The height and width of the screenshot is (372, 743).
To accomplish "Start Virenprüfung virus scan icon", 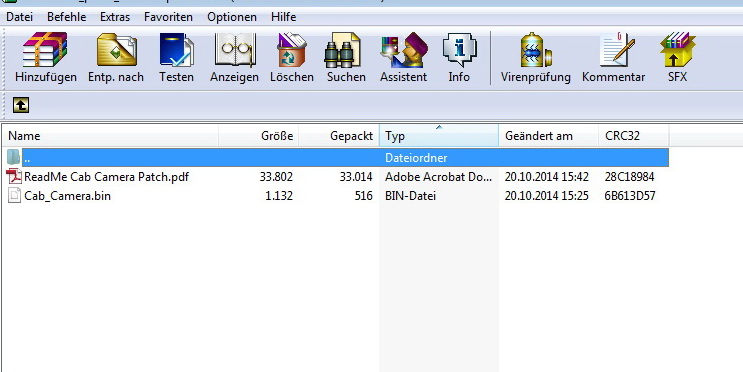I will tap(535, 57).
